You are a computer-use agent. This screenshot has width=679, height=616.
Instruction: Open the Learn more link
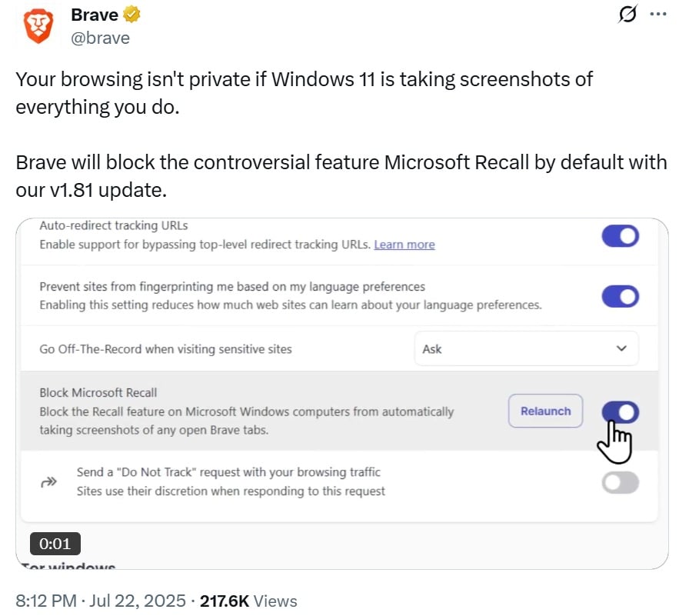coord(404,245)
